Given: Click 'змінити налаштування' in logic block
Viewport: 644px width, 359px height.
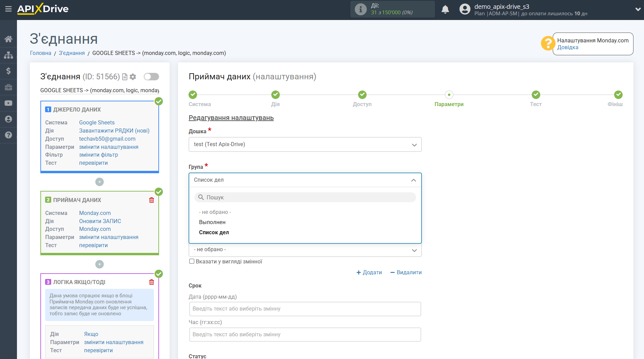Looking at the screenshot, I should (114, 342).
